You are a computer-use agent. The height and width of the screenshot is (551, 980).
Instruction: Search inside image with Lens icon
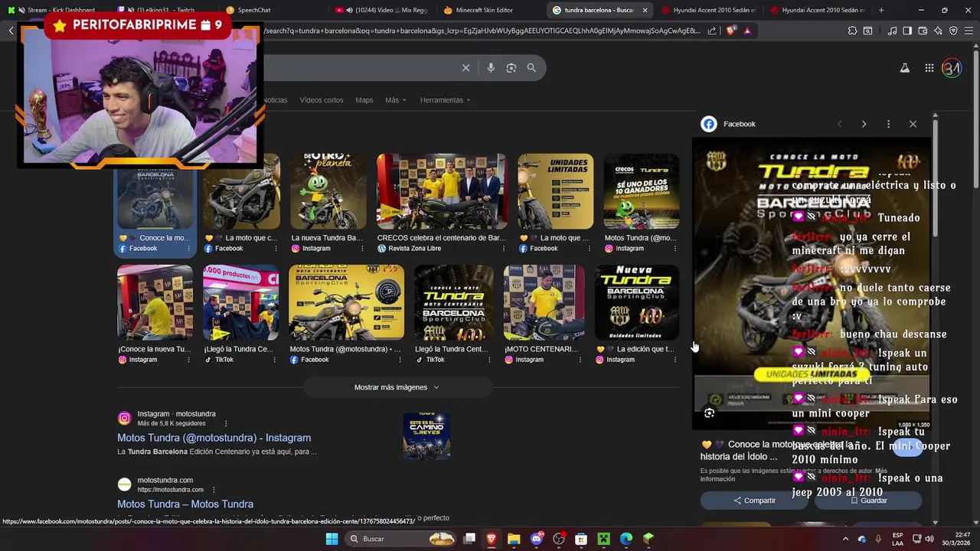[x=709, y=413]
